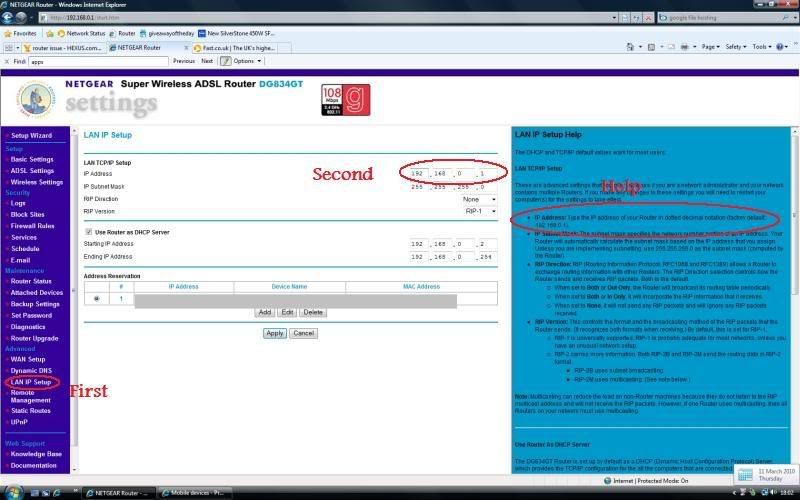The image size is (800, 500).
Task: Click the Edit reservation button
Action: pos(287,312)
